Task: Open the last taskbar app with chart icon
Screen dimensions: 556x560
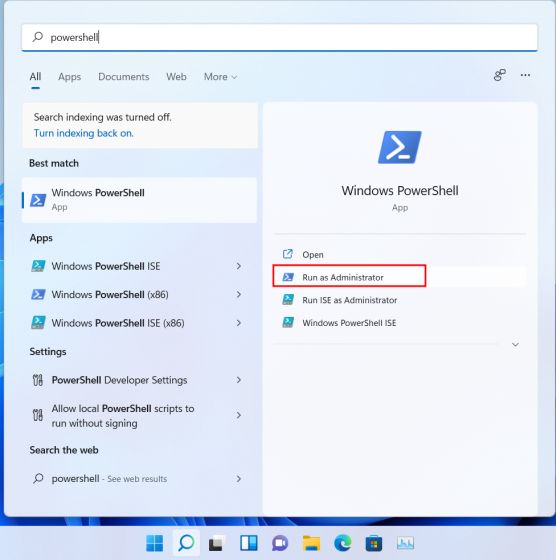Action: [405, 543]
